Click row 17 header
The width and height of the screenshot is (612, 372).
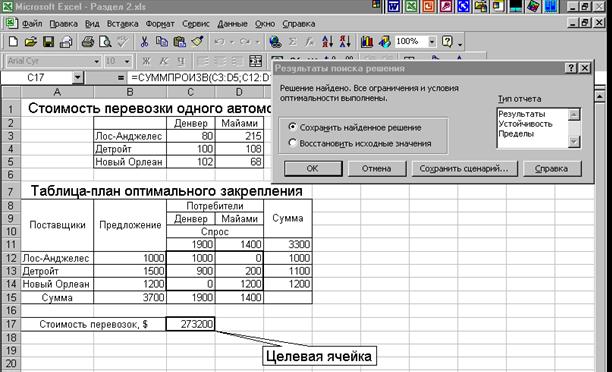pos(11,324)
